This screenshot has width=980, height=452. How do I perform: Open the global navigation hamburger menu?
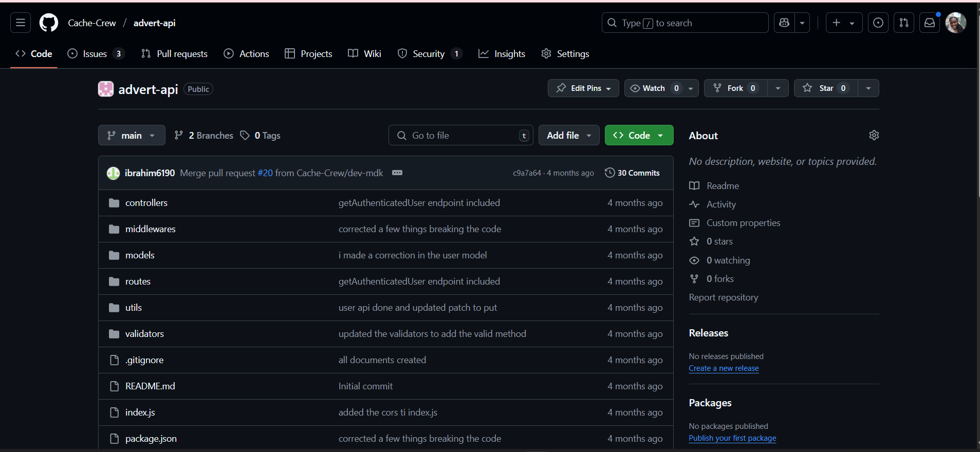point(21,23)
